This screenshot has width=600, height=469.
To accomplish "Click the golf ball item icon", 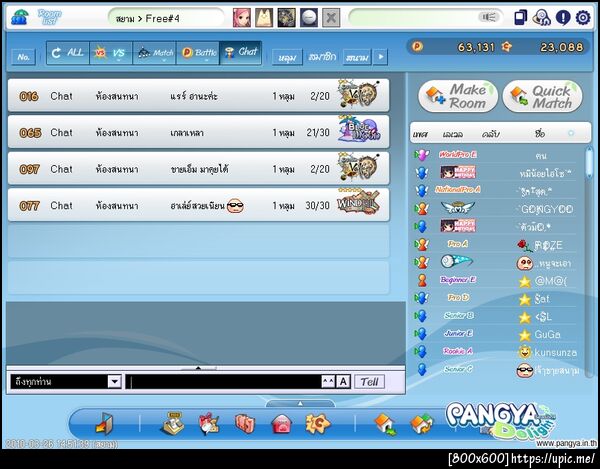I will pos(308,18).
